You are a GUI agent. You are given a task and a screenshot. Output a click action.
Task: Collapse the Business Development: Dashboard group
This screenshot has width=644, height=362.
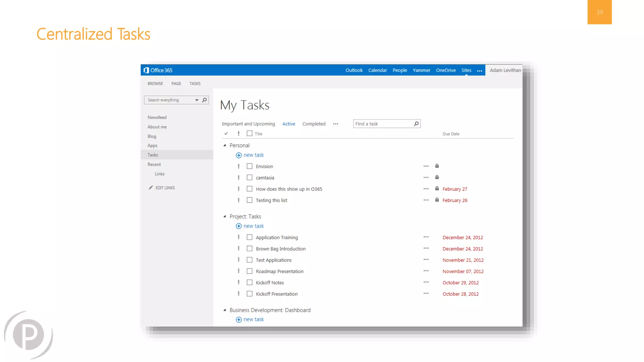tap(225, 310)
